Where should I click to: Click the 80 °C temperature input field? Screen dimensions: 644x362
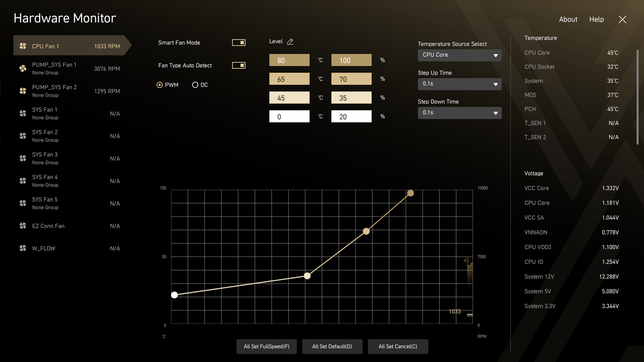(x=289, y=60)
